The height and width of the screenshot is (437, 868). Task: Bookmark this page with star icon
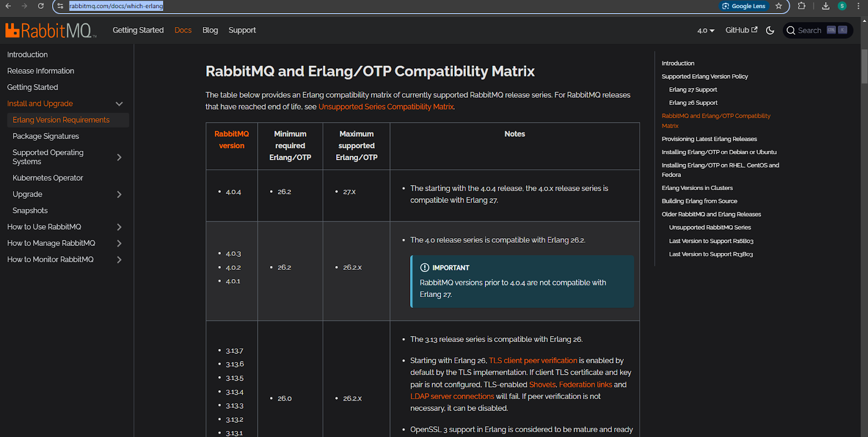point(778,6)
